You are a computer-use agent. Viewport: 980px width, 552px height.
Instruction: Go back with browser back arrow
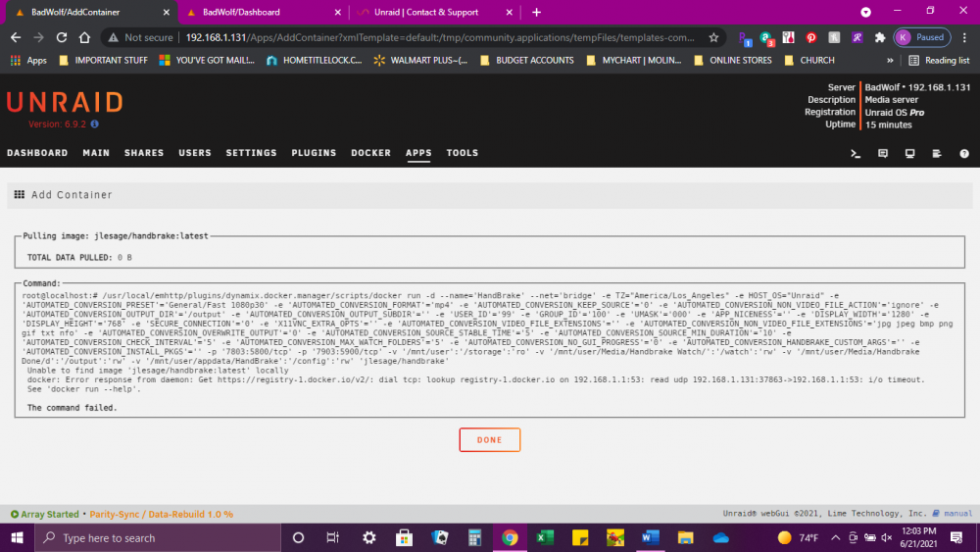(x=16, y=37)
